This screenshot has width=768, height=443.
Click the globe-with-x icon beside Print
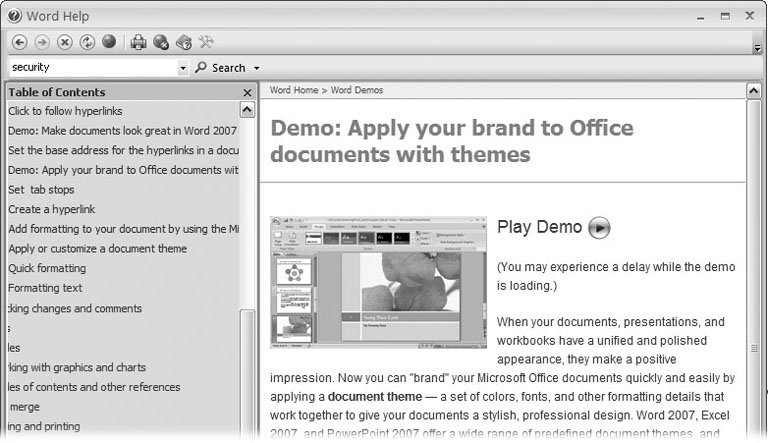(161, 42)
